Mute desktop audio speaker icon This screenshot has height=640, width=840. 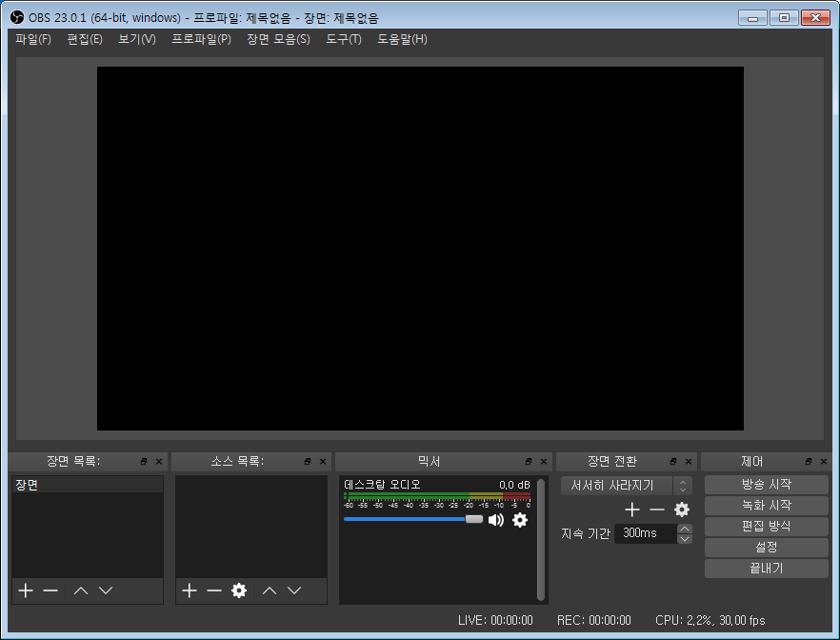496,520
